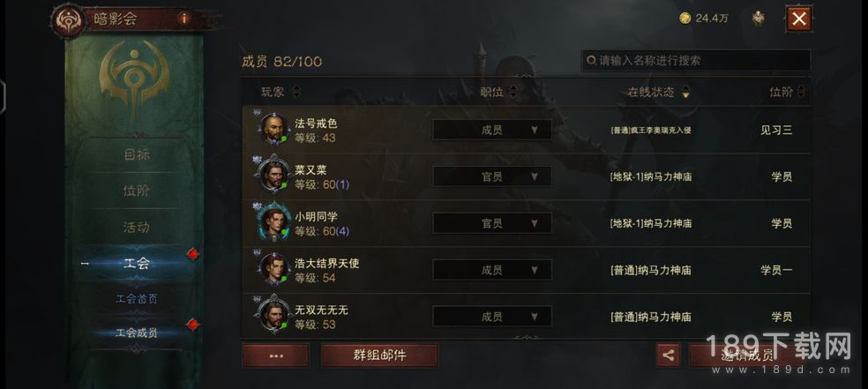
Task: Open 浩大结界天使 player portrait
Action: pos(273,269)
